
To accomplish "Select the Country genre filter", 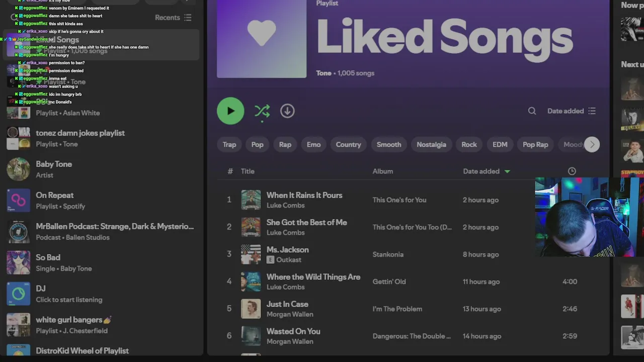I will (348, 145).
